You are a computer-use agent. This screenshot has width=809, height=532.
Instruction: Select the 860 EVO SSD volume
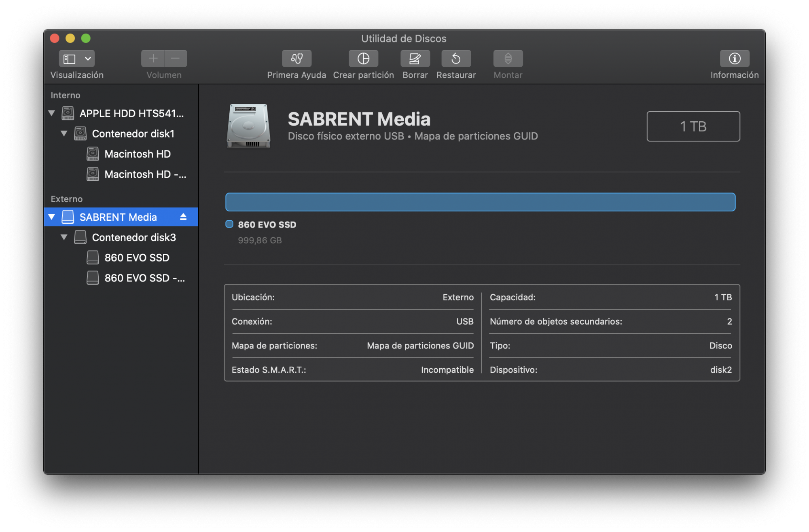(136, 258)
